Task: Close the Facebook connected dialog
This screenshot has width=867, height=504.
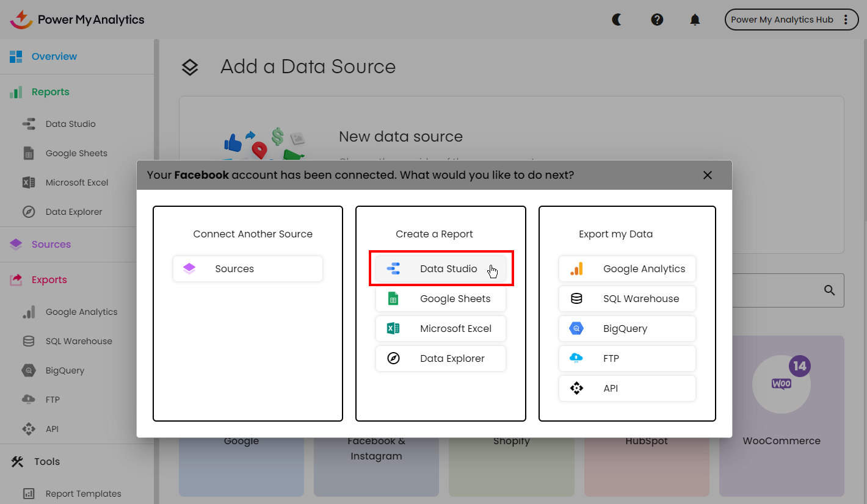Action: pos(708,175)
